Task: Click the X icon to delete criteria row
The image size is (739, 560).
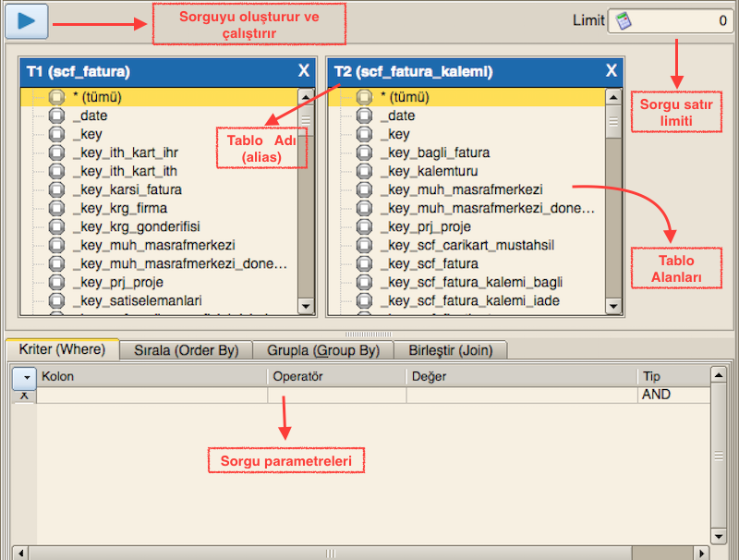Action: 24,396
